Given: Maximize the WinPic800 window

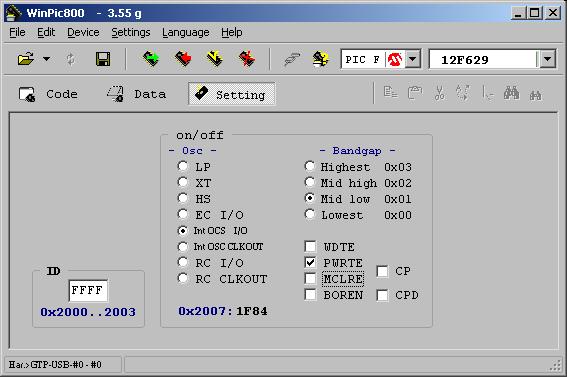Looking at the screenshot, I should click(x=534, y=13).
